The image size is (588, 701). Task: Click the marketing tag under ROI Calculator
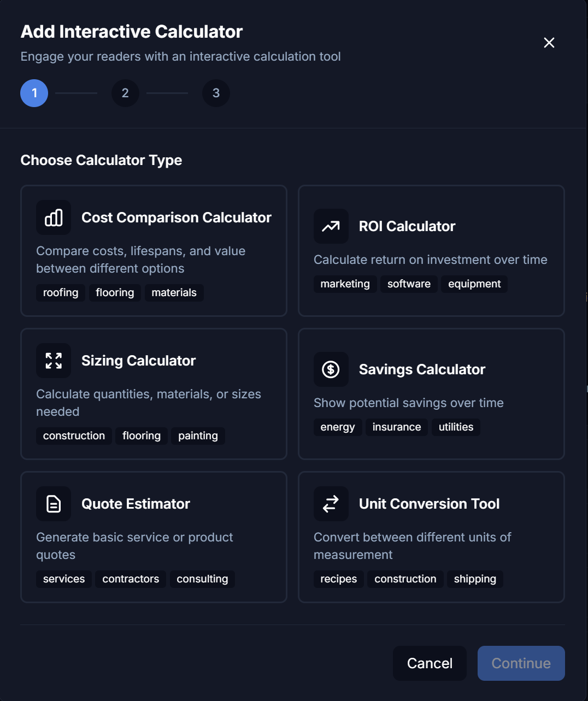point(345,284)
